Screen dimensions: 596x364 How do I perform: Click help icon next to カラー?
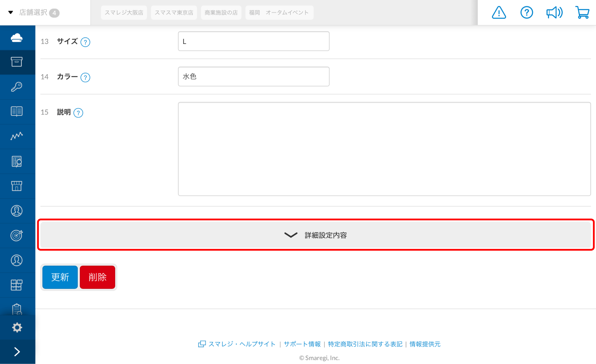click(85, 78)
